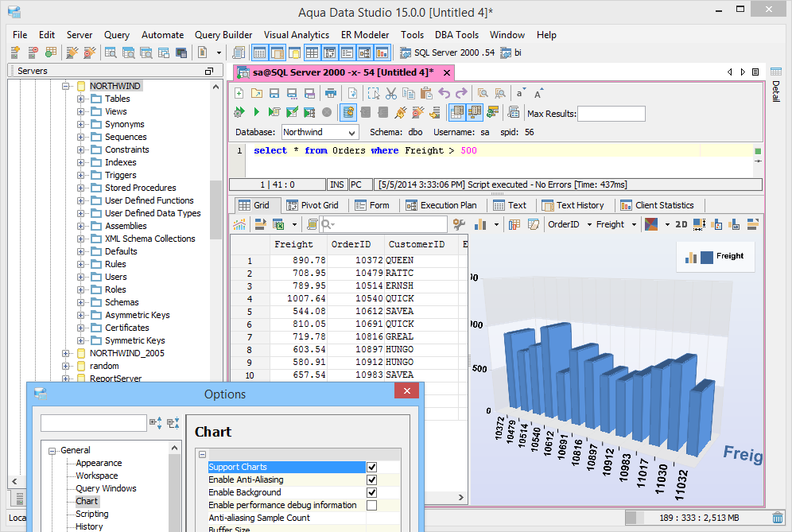The width and height of the screenshot is (792, 532).
Task: Float the Servers panel using its restore icon
Action: pyautogui.click(x=208, y=72)
